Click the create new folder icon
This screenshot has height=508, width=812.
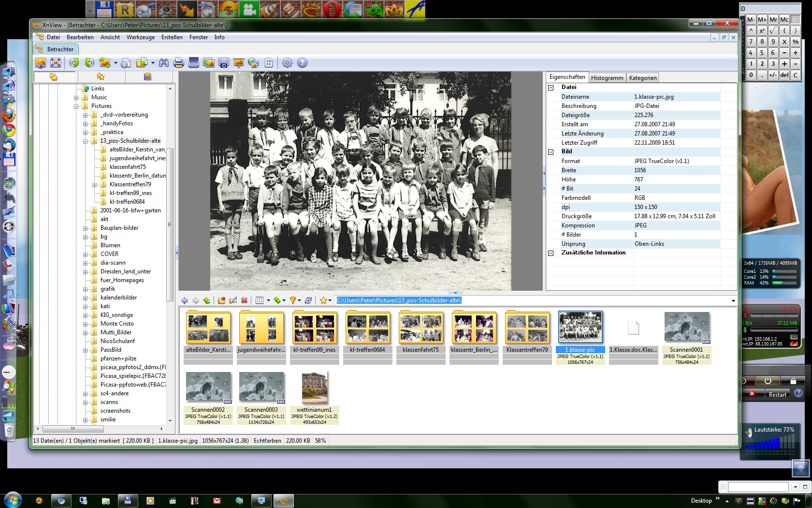click(221, 300)
